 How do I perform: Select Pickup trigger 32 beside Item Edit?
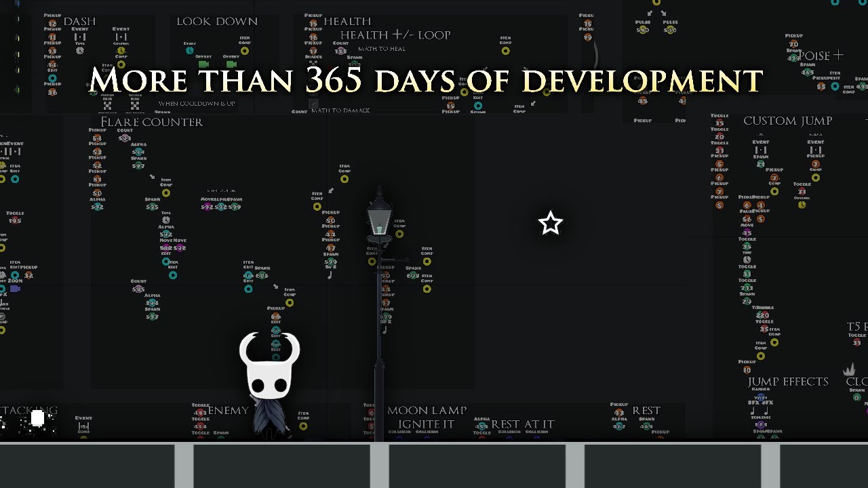(x=28, y=275)
